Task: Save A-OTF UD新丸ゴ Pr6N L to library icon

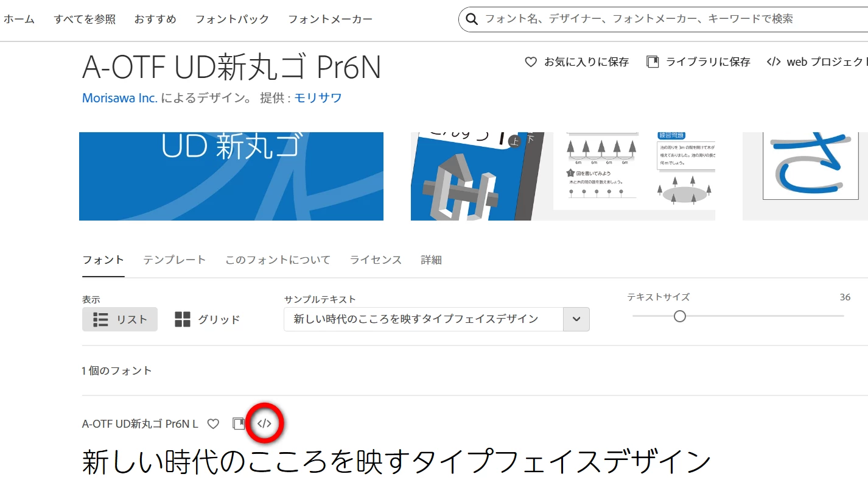Action: click(239, 423)
